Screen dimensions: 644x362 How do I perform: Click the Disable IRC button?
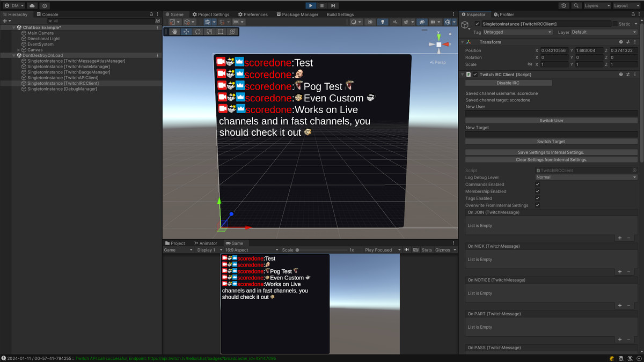point(508,83)
